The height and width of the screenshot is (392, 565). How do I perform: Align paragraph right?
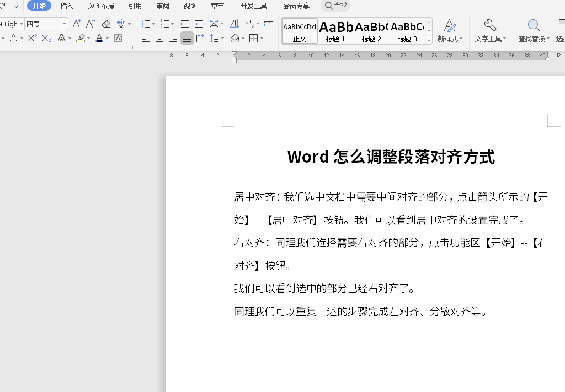pos(173,38)
